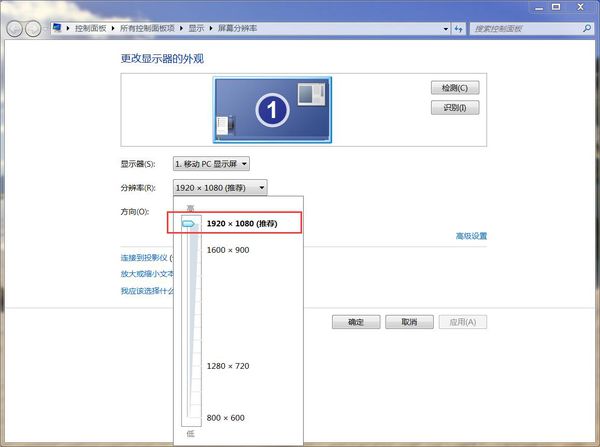Click the 检测(C) detect button
Viewport: 600px width, 447px height.
coord(455,88)
